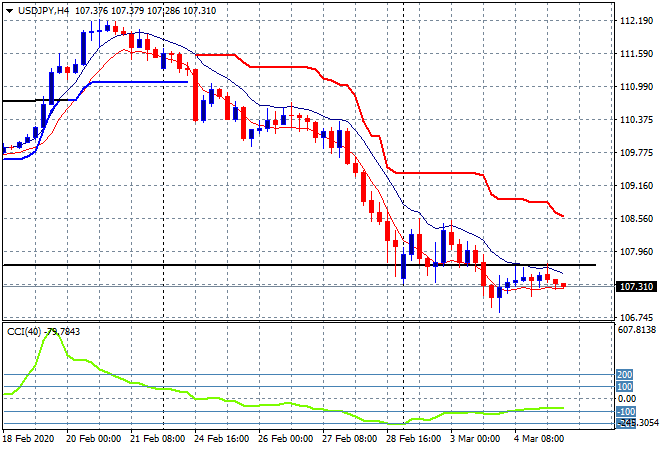Viewport: 660px width, 450px height.
Task: Click the thick red trailing stop line
Action: [438, 173]
